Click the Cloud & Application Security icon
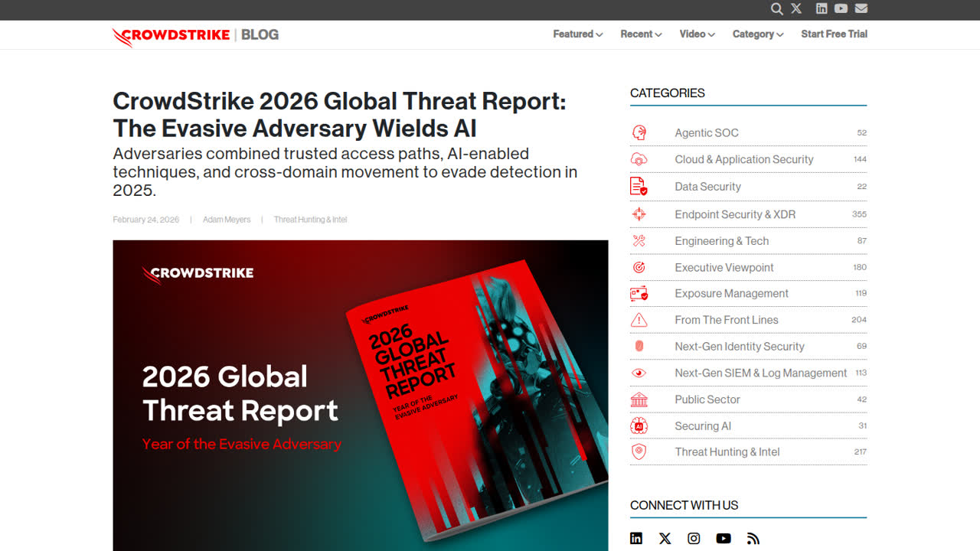The image size is (980, 551). click(x=639, y=159)
